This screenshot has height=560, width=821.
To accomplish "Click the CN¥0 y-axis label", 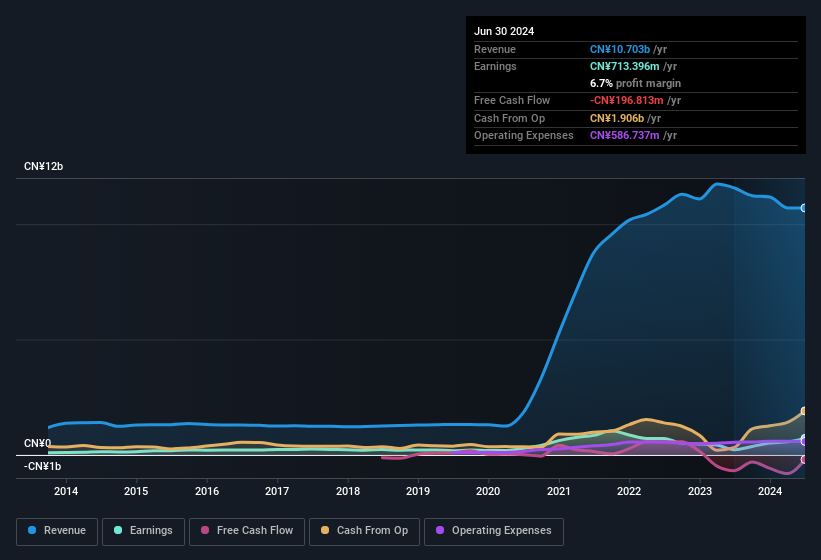I will coord(38,443).
